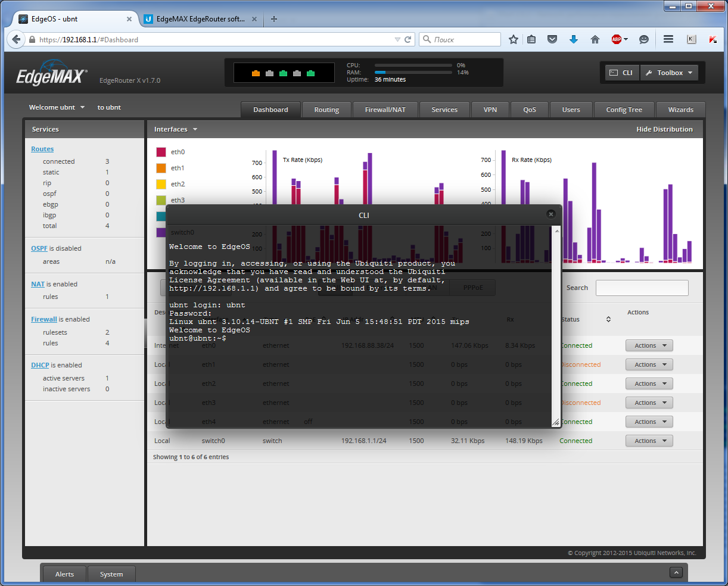Switch to the Firewall/NAT tab
Viewport: 728px width, 586px height.
pyautogui.click(x=385, y=110)
